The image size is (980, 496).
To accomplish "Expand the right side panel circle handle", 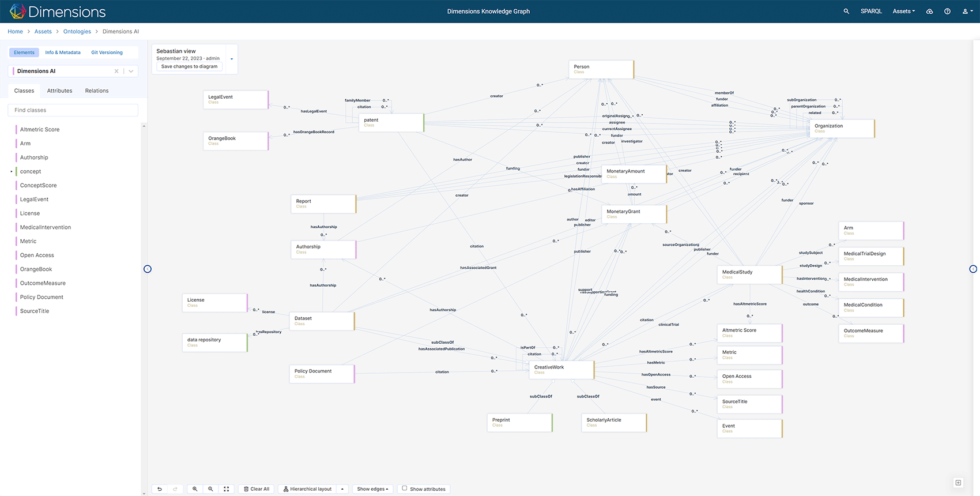I will (x=973, y=269).
